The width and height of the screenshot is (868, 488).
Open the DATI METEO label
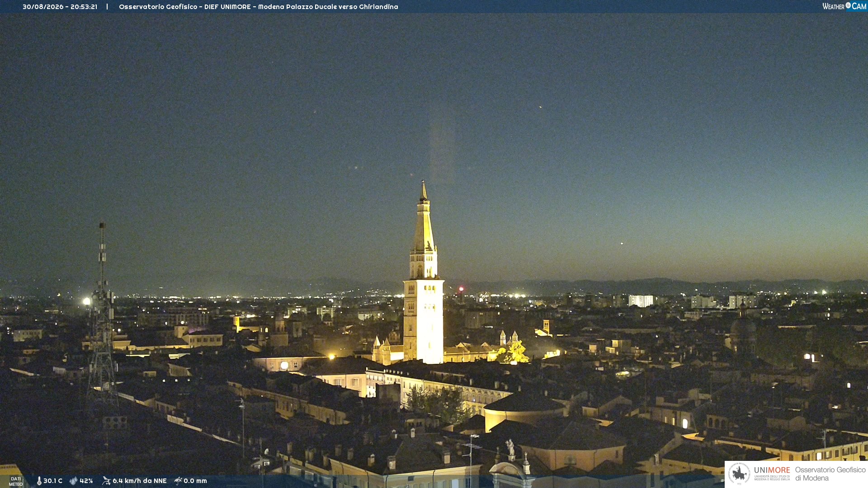click(16, 481)
